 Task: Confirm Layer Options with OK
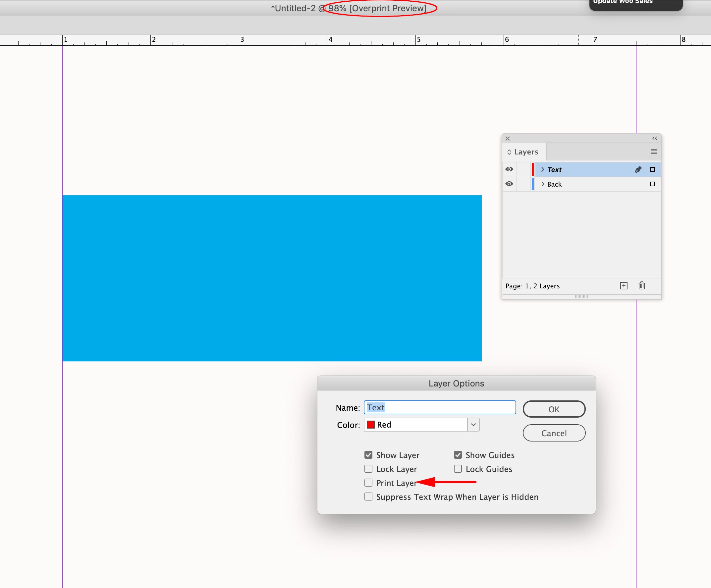click(554, 409)
